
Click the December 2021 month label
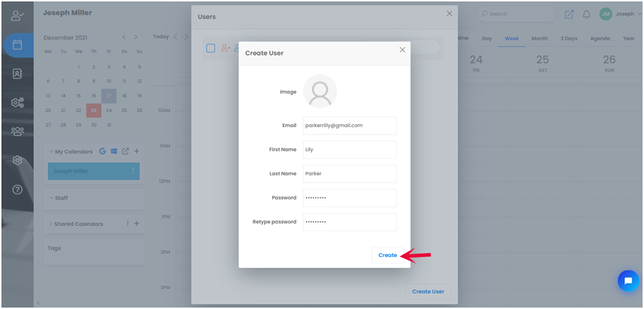click(65, 38)
